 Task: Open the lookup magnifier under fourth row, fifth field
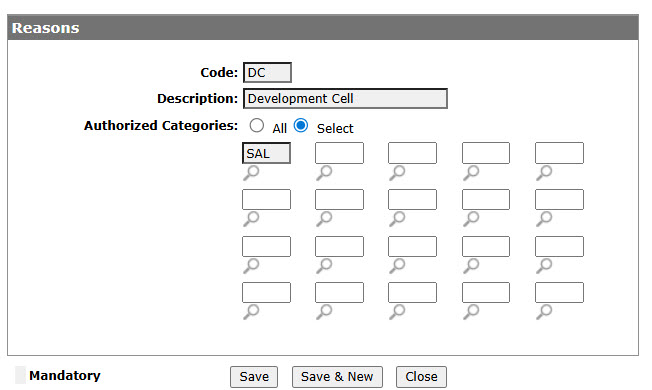point(544,312)
